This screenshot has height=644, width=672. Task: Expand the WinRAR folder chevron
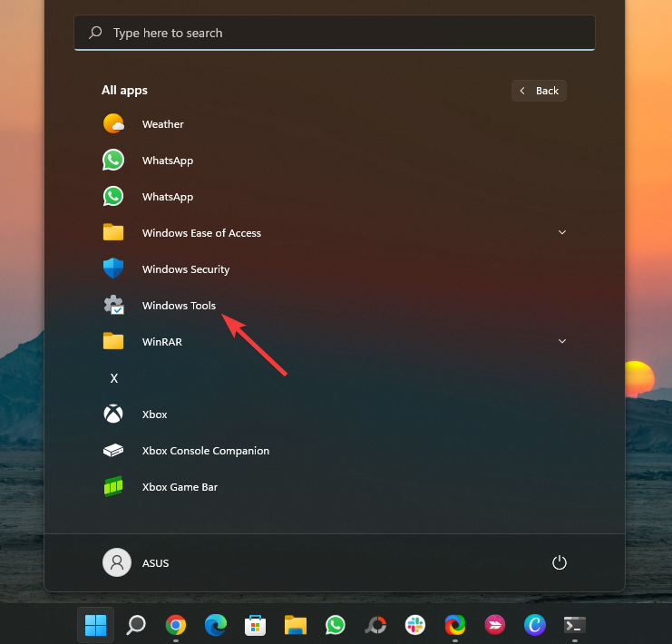562,341
